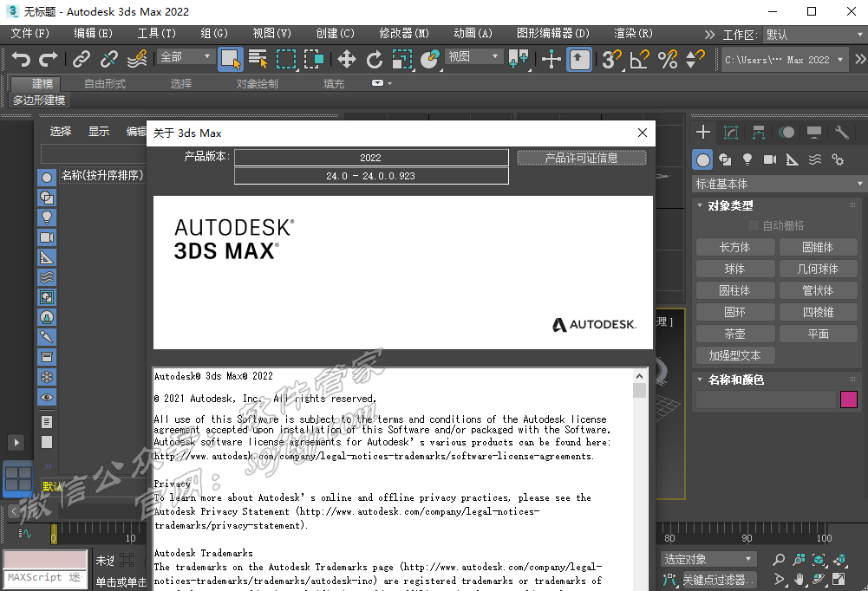The height and width of the screenshot is (591, 868).
Task: Open the 视图 reference coordinate dropdown
Action: pyautogui.click(x=473, y=56)
